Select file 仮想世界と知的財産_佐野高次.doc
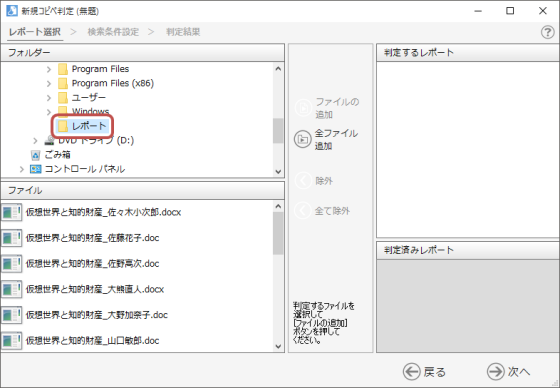This screenshot has width=560, height=388. (x=92, y=264)
